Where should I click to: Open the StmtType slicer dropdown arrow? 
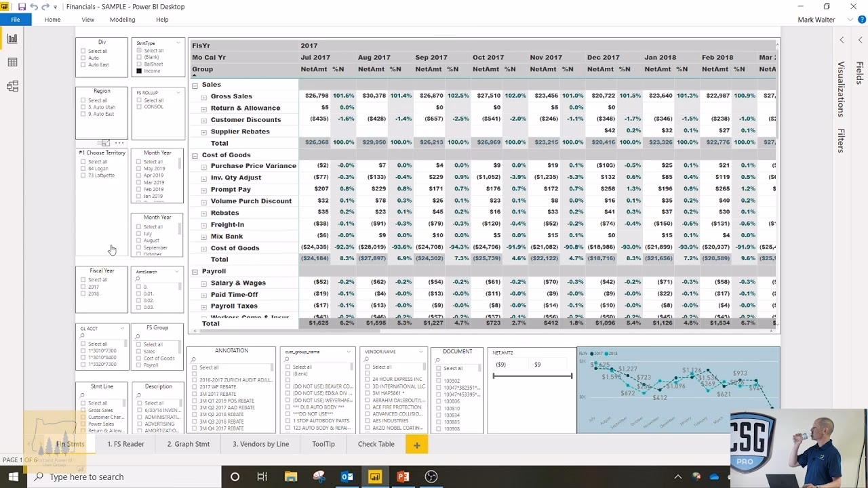[178, 43]
